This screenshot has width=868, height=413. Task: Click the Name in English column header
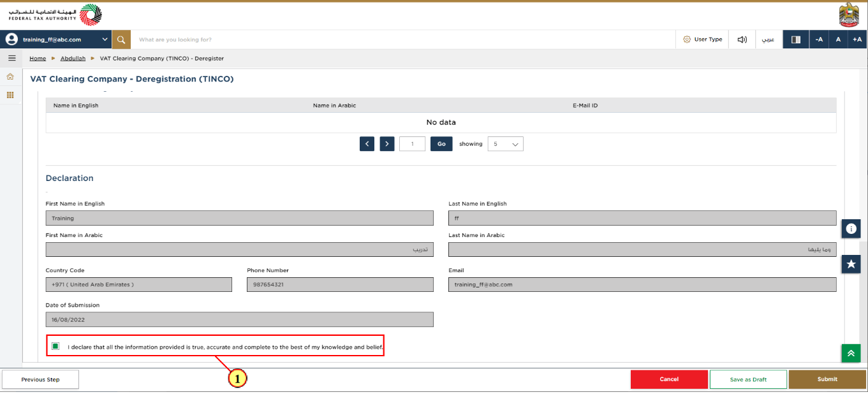[76, 105]
